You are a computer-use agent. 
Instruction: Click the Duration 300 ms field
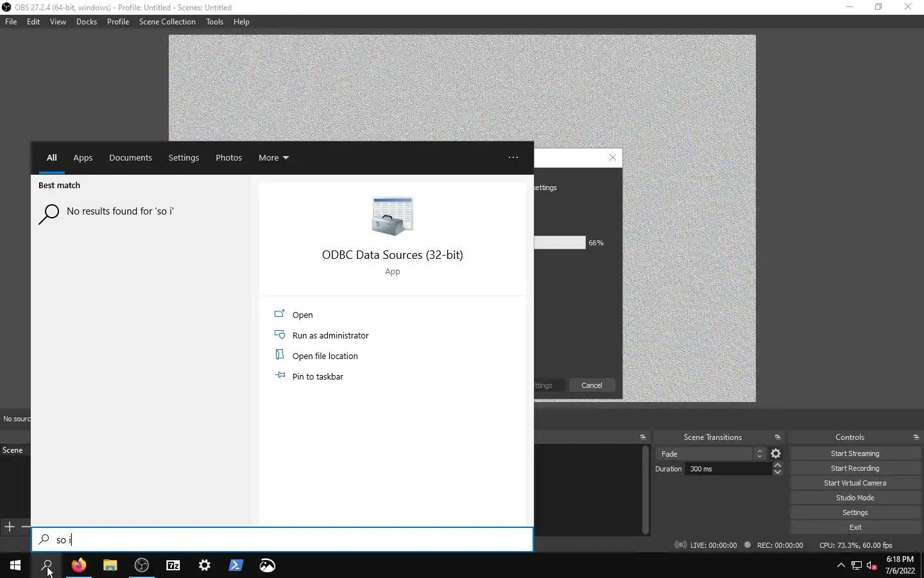click(x=730, y=469)
